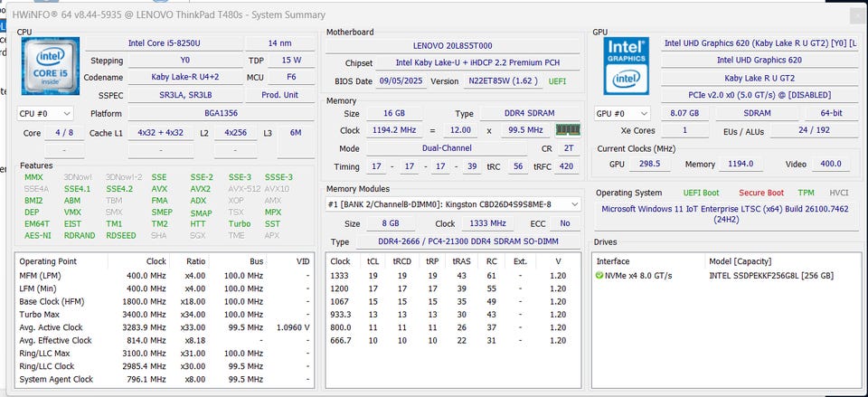
Task: Click the BIOS Date 09/05/2025 field
Action: click(401, 80)
